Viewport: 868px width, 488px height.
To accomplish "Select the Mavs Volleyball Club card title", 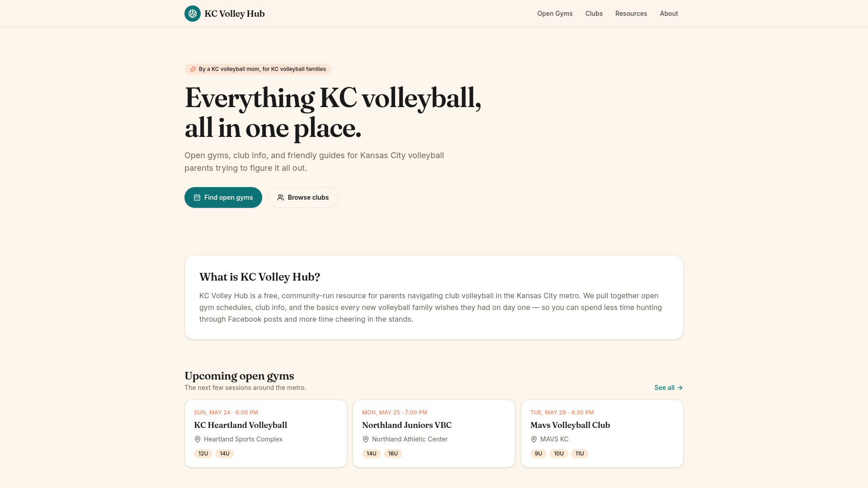I will click(x=570, y=425).
